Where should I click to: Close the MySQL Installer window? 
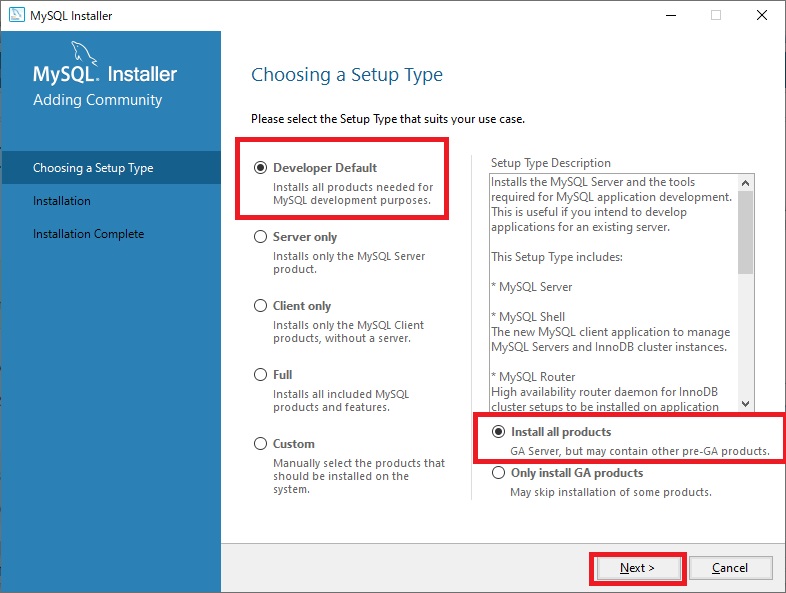pyautogui.click(x=761, y=15)
